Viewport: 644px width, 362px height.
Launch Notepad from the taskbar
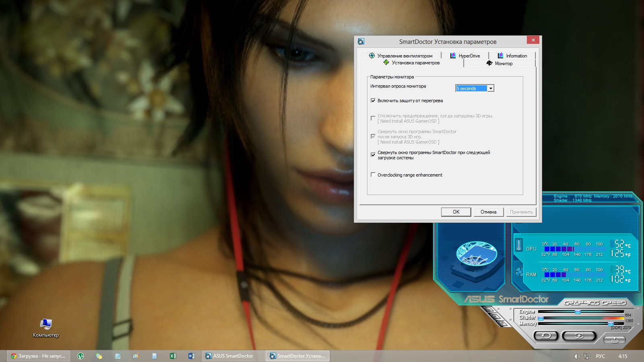(118, 356)
